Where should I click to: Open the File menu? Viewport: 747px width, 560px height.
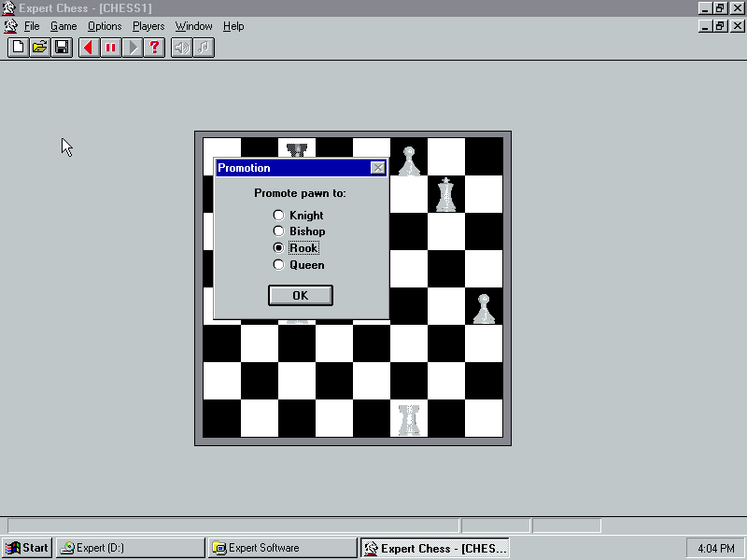coord(32,26)
